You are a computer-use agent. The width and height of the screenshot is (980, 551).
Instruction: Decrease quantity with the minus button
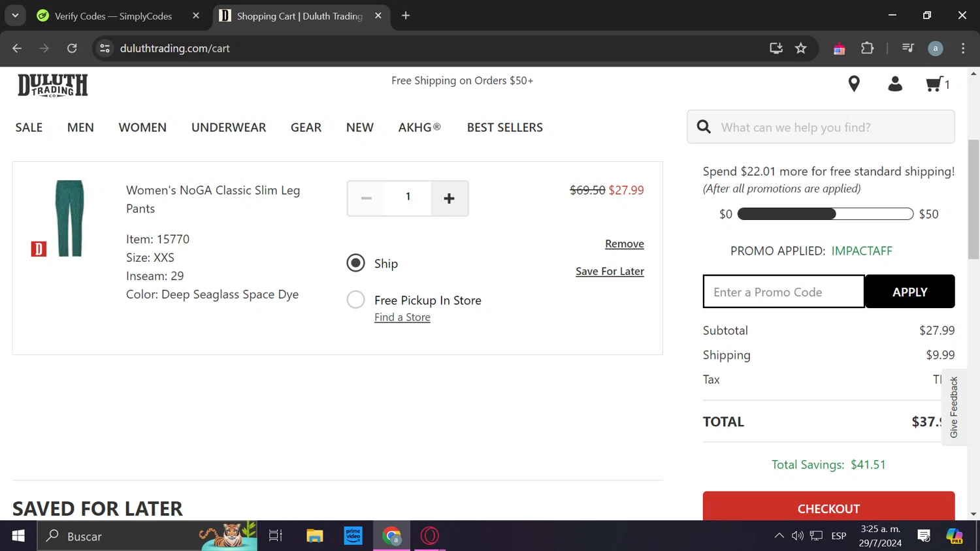(367, 198)
